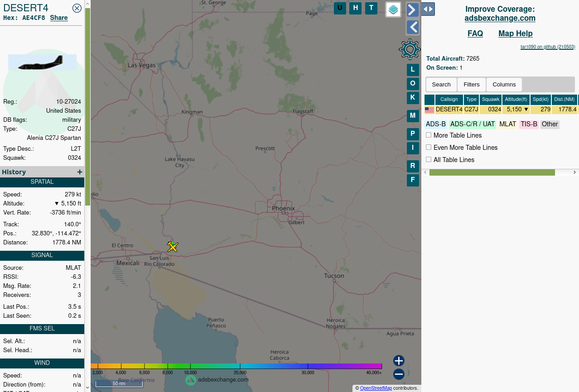Image resolution: width=579 pixels, height=392 pixels.
Task: Click the F map button
Action: (x=413, y=180)
